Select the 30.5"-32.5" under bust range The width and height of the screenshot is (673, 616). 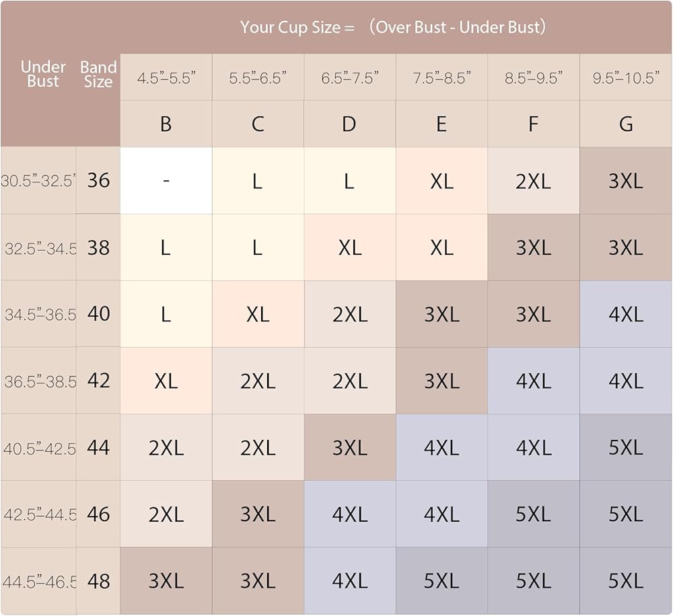[x=38, y=181]
